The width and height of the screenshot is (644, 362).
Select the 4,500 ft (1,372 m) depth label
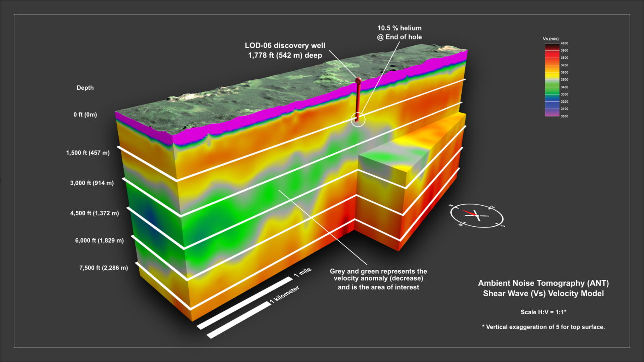[x=94, y=213]
